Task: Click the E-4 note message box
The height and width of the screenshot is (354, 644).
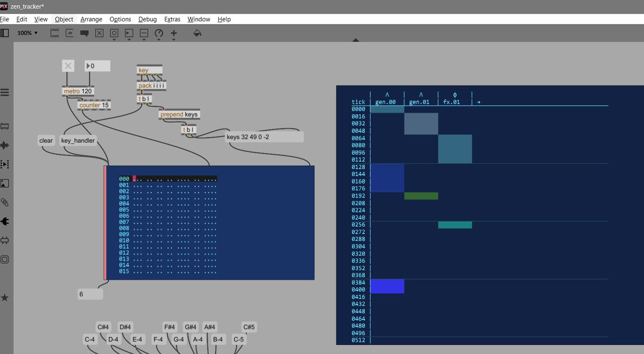Action: click(137, 339)
